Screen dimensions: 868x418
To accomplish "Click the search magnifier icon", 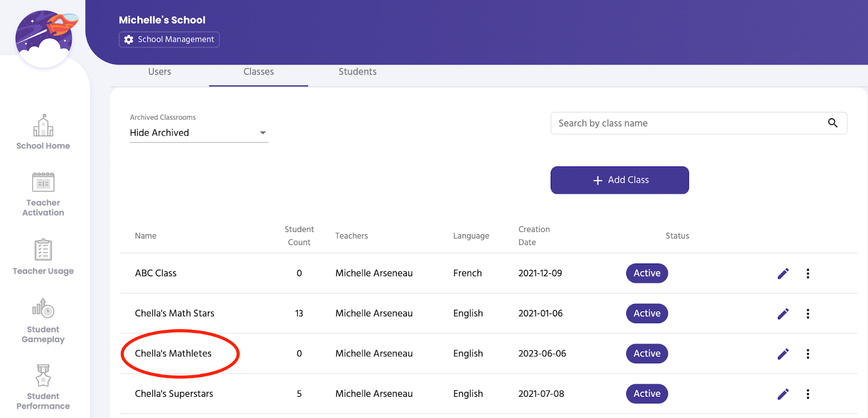I will pos(832,123).
